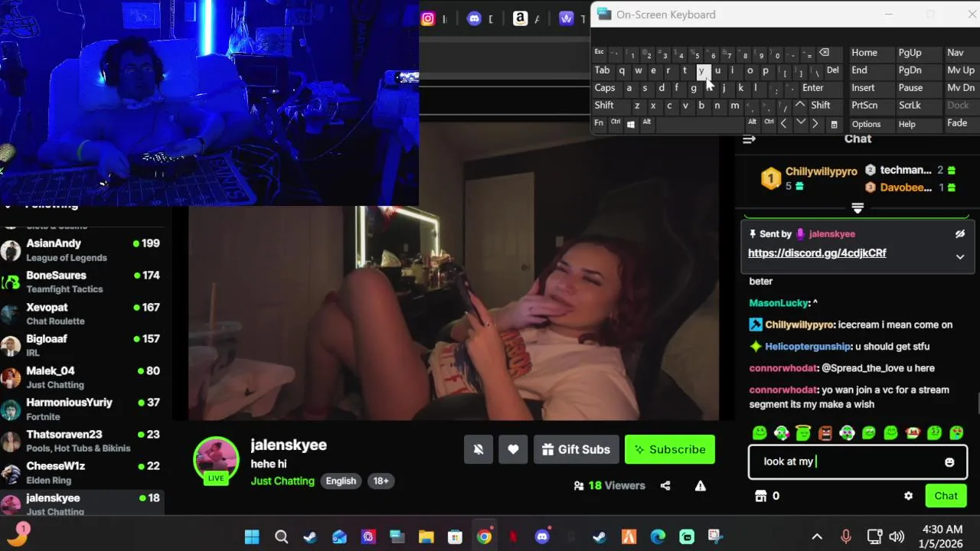Open channel points shop icon
This screenshot has height=551, width=980.
761,496
